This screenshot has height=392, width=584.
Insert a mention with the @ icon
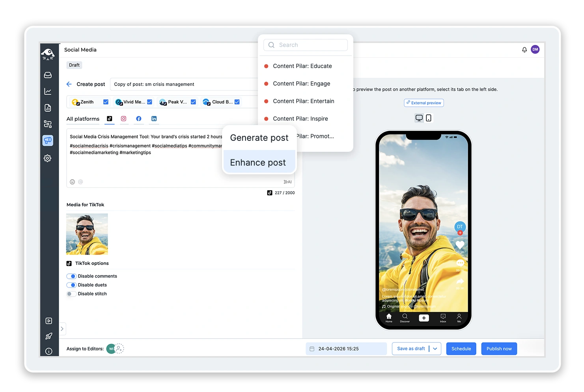click(80, 182)
